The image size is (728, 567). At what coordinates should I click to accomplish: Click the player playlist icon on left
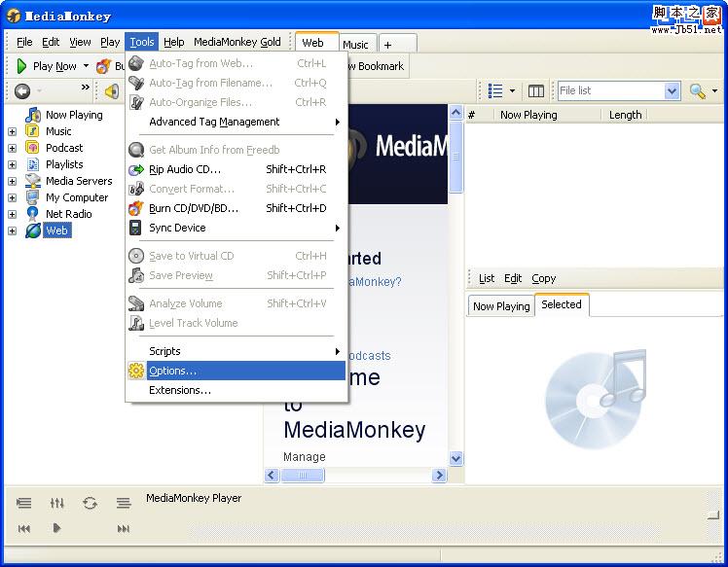23,503
